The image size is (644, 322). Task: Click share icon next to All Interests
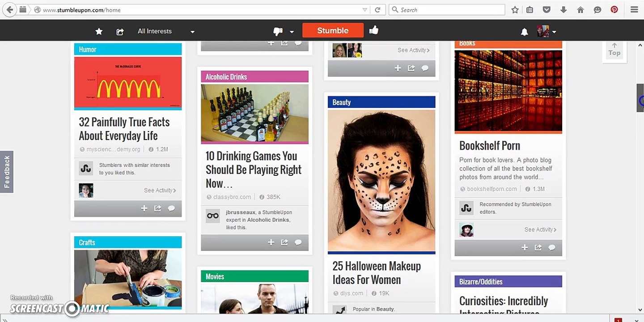click(x=120, y=32)
